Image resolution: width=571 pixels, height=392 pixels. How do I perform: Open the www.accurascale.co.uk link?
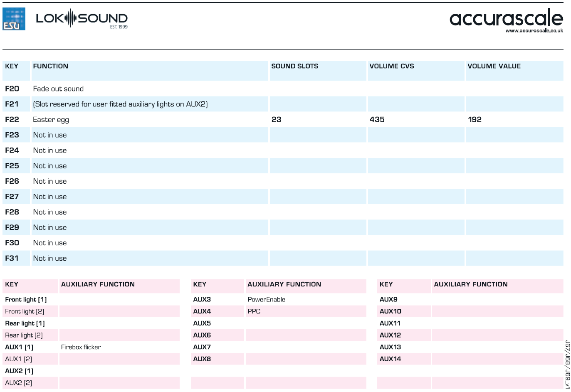tap(534, 31)
